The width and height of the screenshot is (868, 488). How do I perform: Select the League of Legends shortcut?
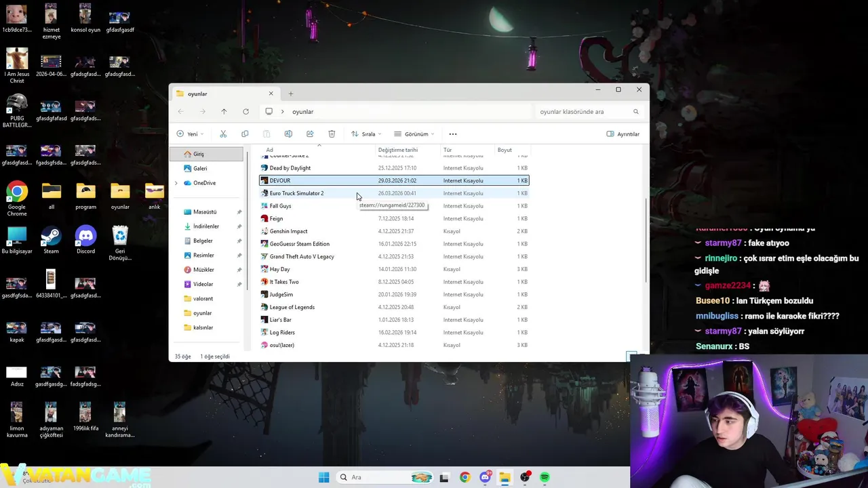[394, 307]
